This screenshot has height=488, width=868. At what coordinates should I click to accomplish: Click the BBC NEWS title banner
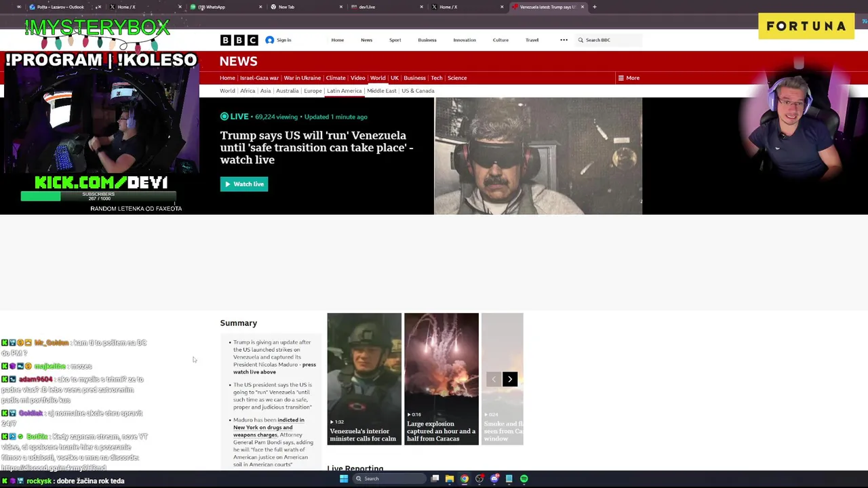(238, 61)
